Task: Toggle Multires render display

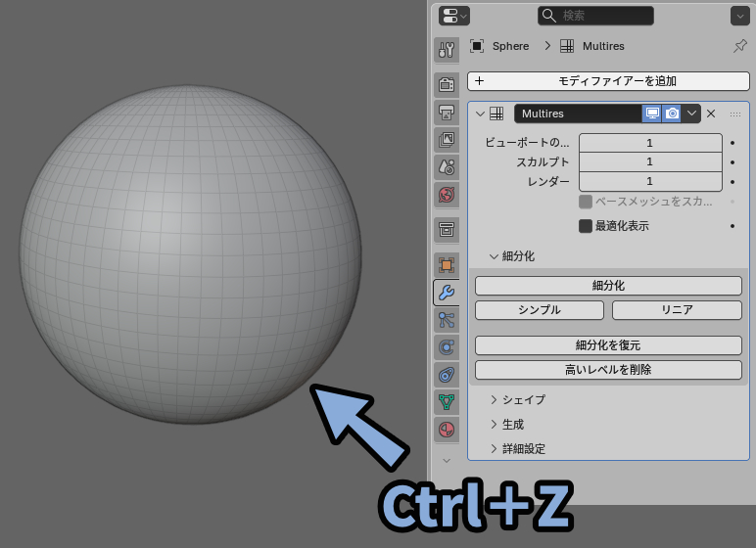Action: point(672,114)
